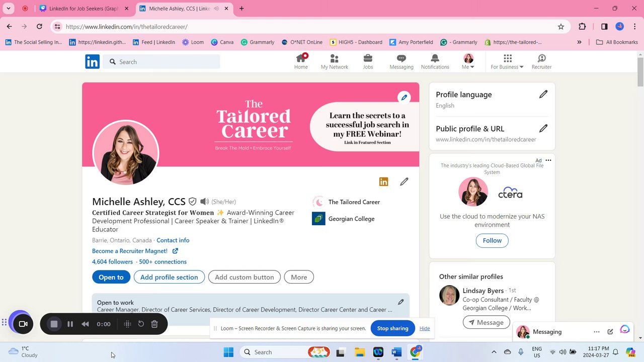The width and height of the screenshot is (644, 362).
Task: Edit Public profile & URL pencil icon
Action: coord(543,128)
